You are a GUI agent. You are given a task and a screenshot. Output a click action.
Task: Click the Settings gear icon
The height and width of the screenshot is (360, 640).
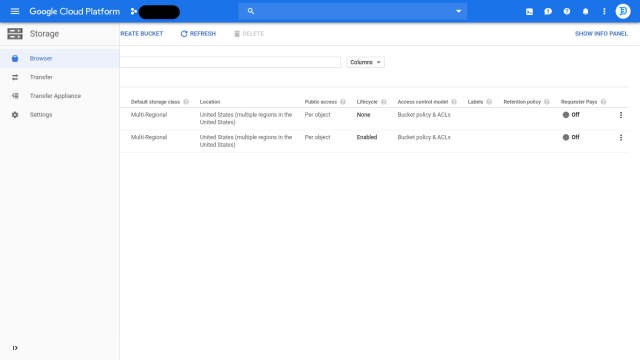15,115
